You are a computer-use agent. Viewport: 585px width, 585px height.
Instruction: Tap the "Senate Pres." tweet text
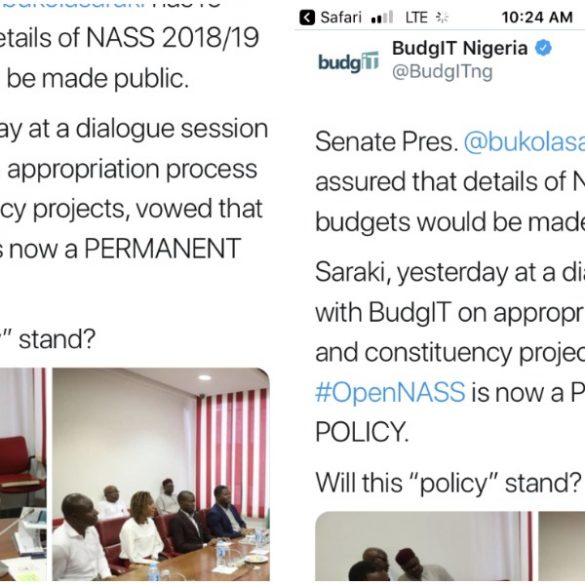(x=387, y=142)
